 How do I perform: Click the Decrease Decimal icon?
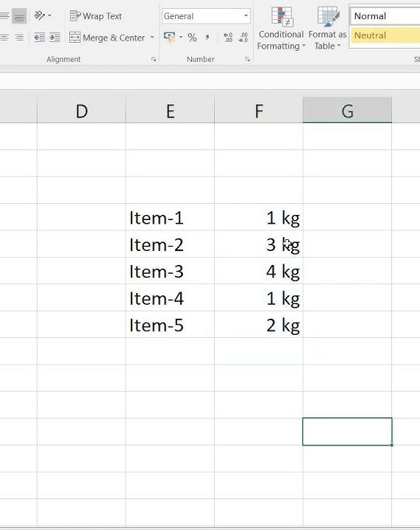[x=243, y=38]
